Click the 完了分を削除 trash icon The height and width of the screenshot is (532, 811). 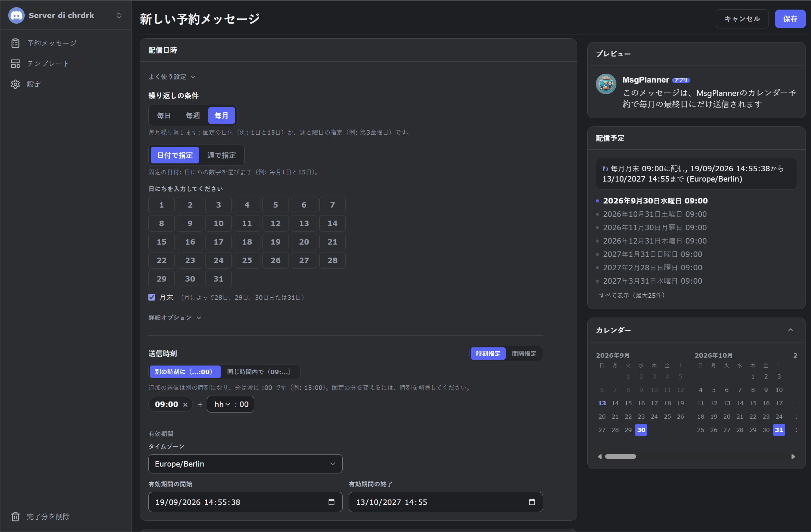(15, 516)
